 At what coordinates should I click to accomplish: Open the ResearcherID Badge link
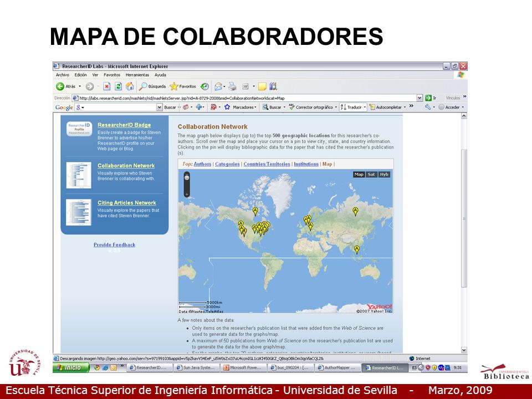point(124,125)
